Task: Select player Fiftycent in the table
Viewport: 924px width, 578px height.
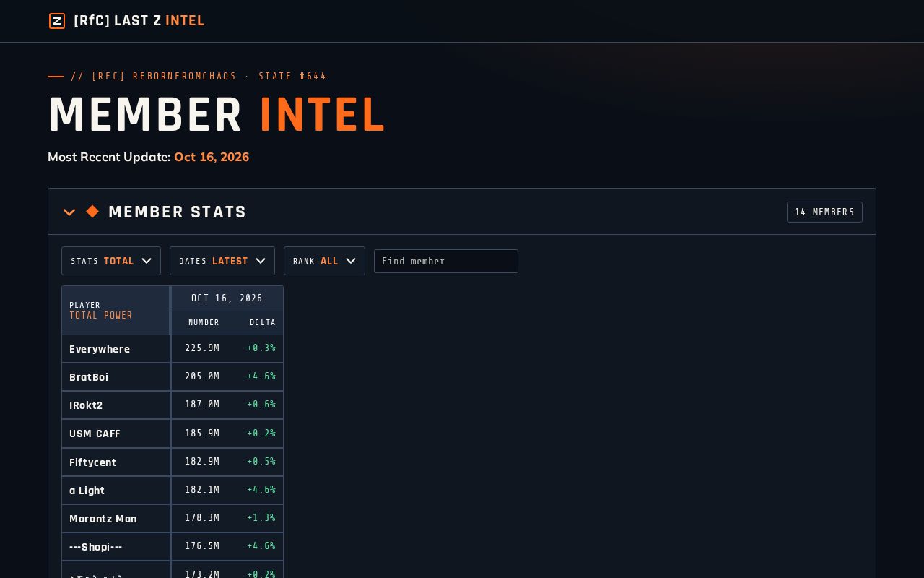Action: 92,462
